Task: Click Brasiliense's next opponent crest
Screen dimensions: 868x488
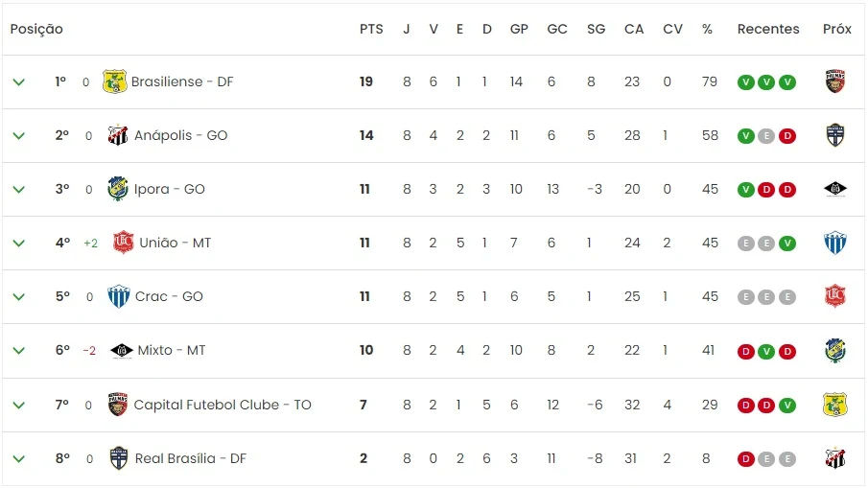Action: 834,81
